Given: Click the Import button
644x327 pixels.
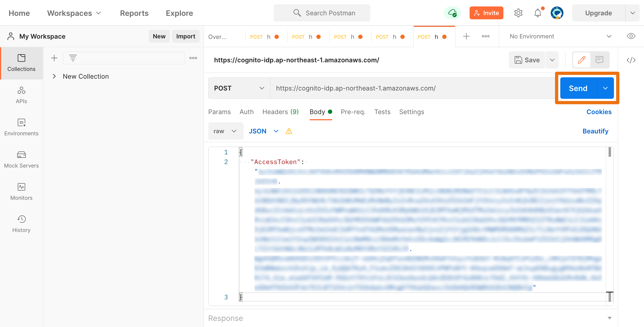Looking at the screenshot, I should pyautogui.click(x=186, y=36).
